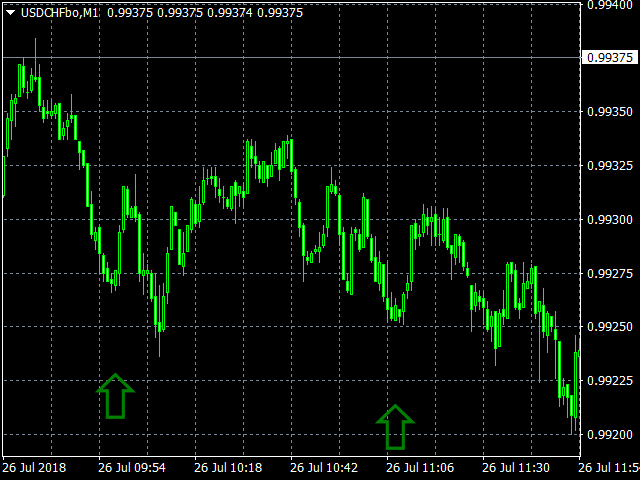Click the USDCHFbo,M1 symbol label

pyautogui.click(x=60, y=13)
